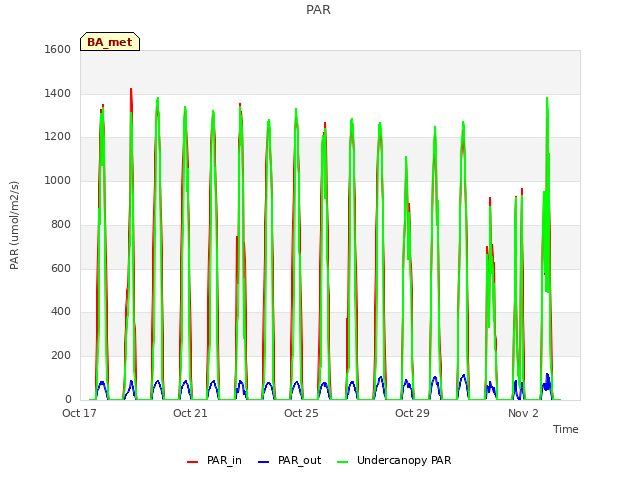Screen dimensions: 640x480
Task: Click the Nov 2 x-axis tick label
Action: click(523, 413)
